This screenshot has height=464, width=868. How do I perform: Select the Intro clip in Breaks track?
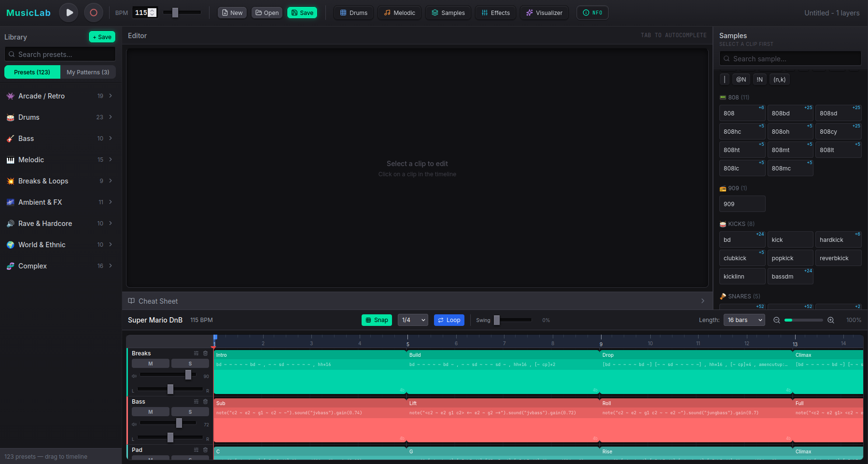pyautogui.click(x=310, y=372)
